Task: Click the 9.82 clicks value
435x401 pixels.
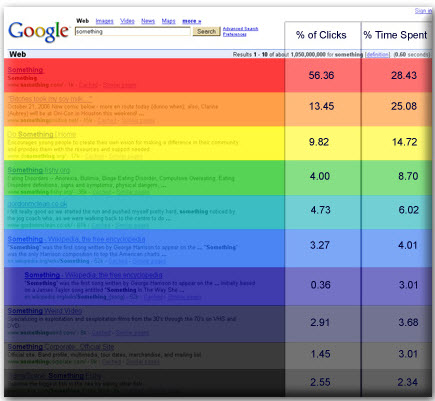Action: (x=319, y=142)
